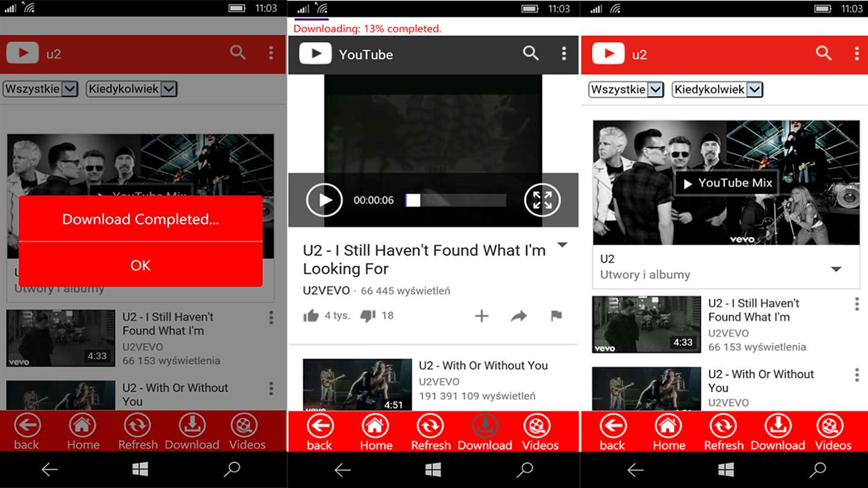Tap the Windows back arrow on left phone

49,469
